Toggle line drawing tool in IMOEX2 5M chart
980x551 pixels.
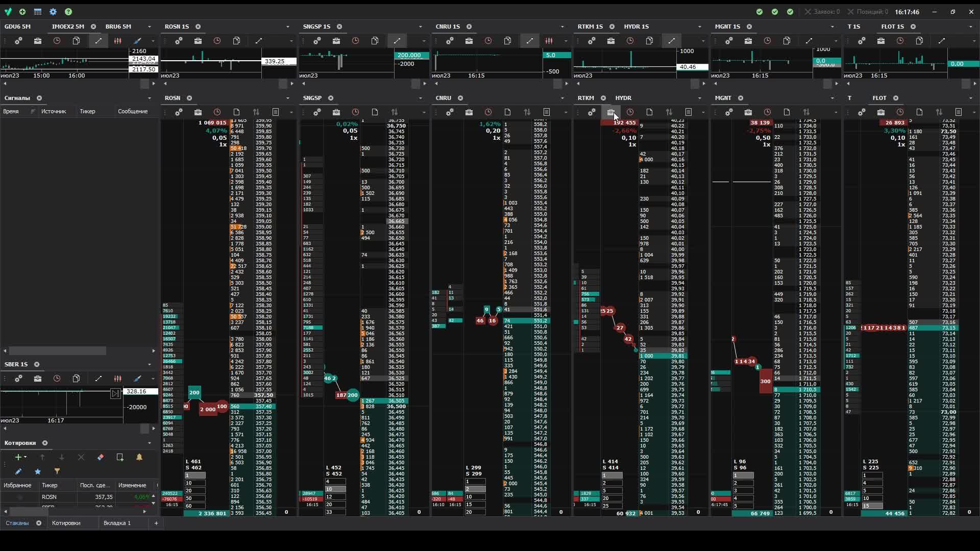pos(99,41)
